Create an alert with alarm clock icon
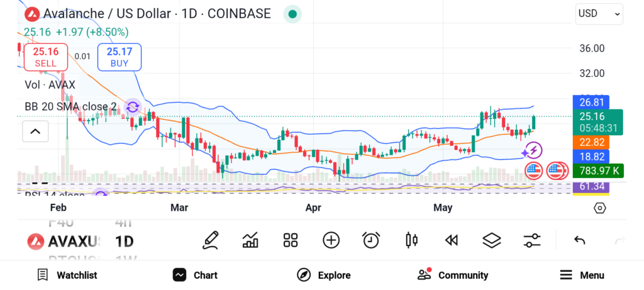 tap(371, 240)
